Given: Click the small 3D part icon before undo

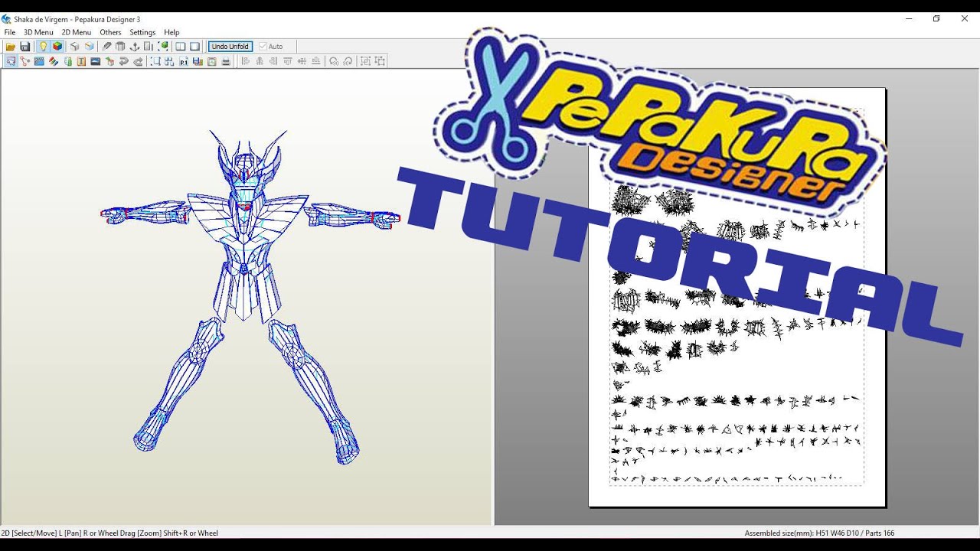Looking at the screenshot, I should tap(109, 61).
